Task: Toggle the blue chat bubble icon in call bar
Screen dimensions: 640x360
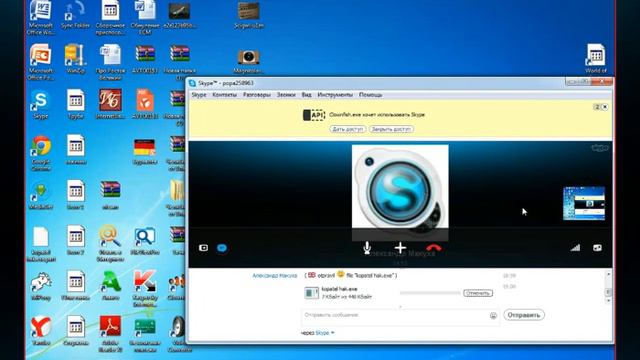Action: tap(222, 248)
